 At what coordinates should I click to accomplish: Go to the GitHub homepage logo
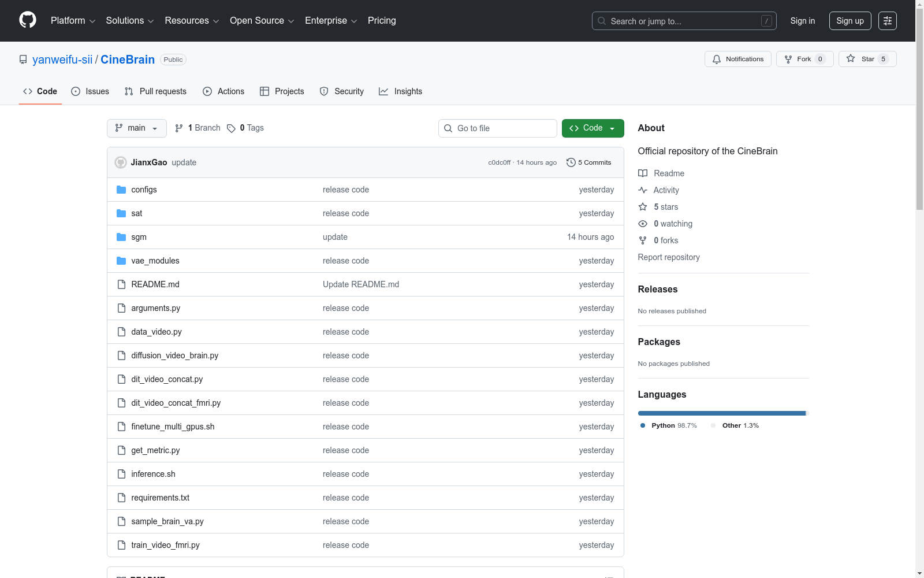click(x=28, y=20)
